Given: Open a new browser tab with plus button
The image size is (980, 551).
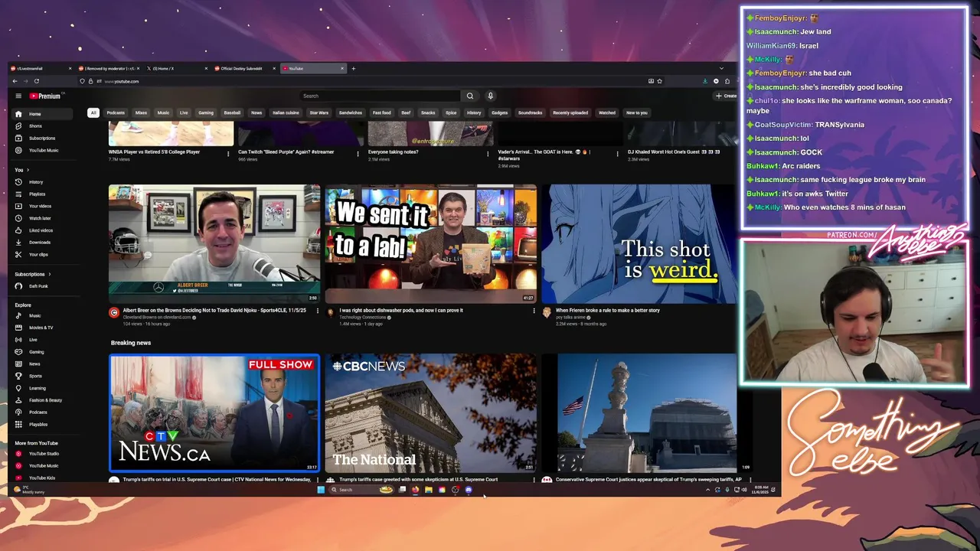Looking at the screenshot, I should 353,68.
